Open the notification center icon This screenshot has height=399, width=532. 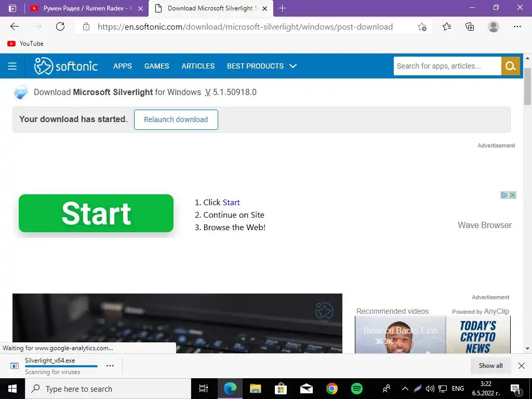pyautogui.click(x=516, y=389)
